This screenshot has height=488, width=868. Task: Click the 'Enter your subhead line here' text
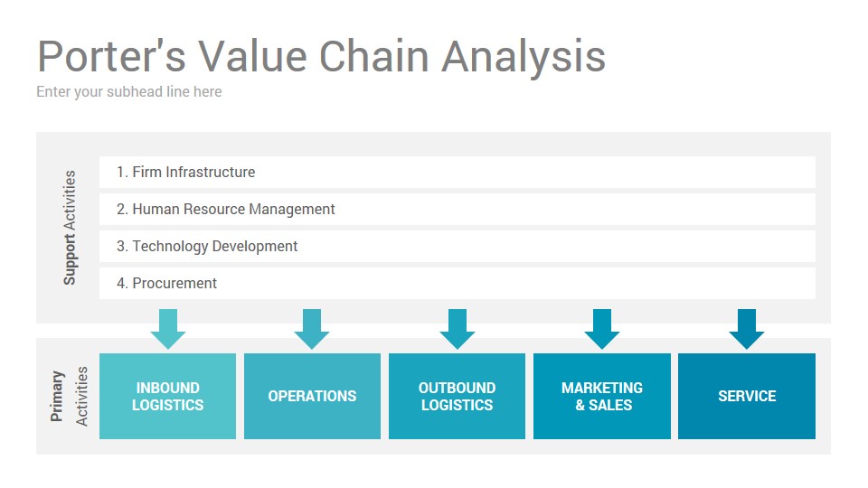point(129,92)
